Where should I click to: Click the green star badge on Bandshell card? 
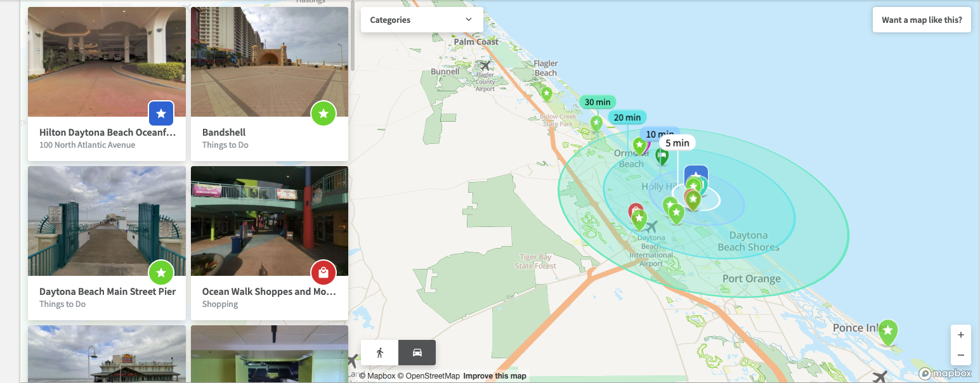pos(323,114)
